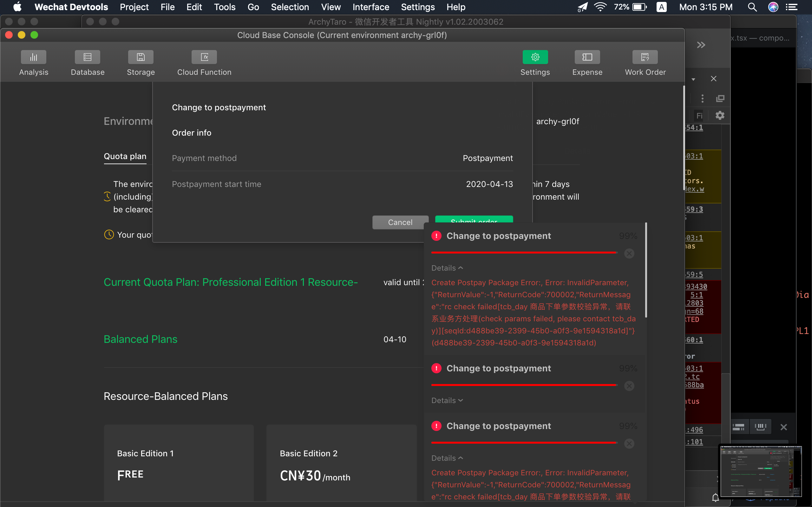This screenshot has height=507, width=812.
Task: Open the Storage section icon
Action: click(141, 57)
